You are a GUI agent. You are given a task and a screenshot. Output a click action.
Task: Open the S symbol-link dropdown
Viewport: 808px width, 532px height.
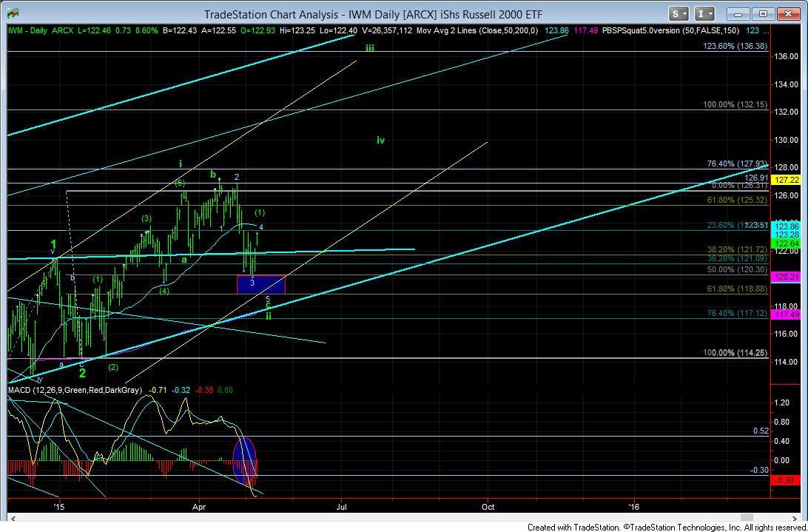point(679,14)
